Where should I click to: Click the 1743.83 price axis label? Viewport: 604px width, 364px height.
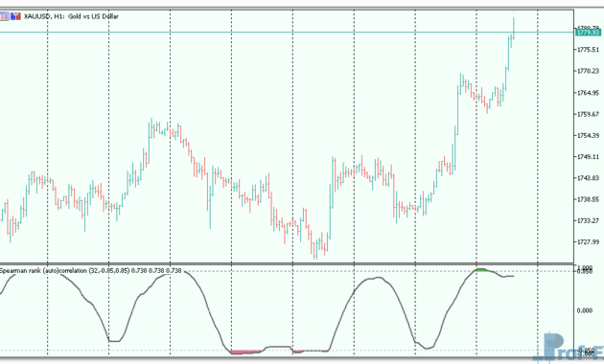(x=588, y=178)
